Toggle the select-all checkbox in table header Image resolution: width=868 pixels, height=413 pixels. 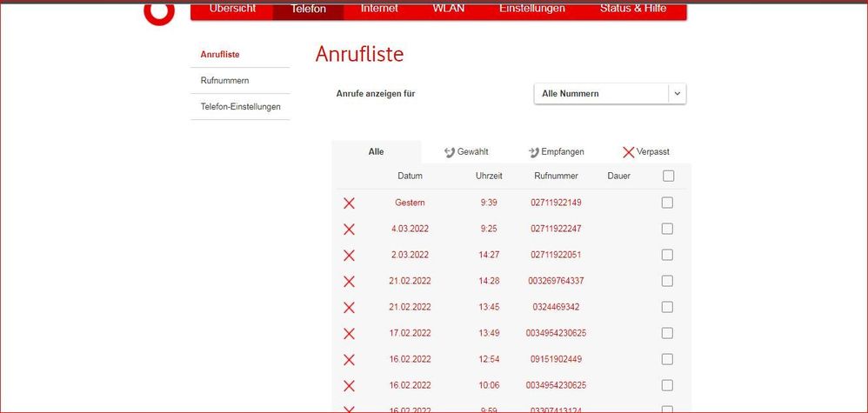coord(668,176)
